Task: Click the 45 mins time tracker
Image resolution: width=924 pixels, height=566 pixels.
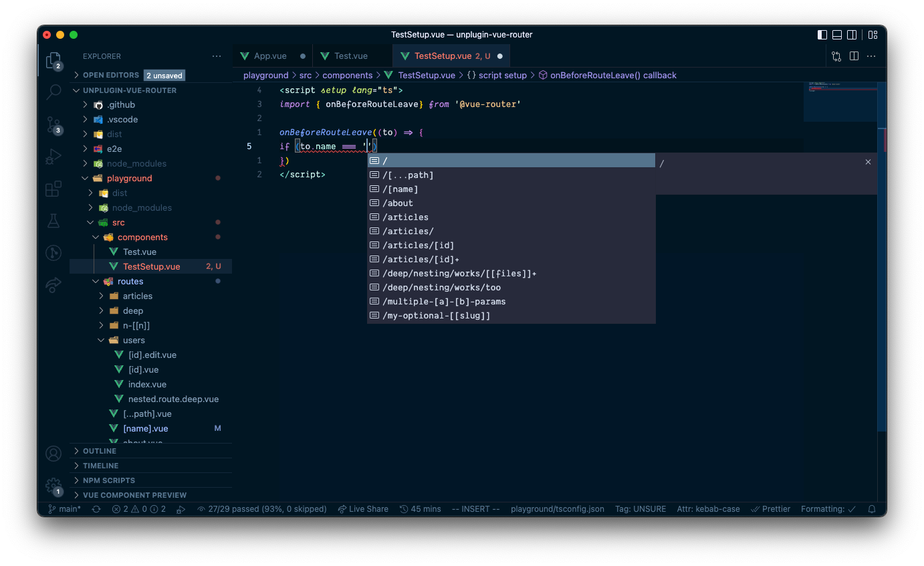Action: [x=421, y=509]
